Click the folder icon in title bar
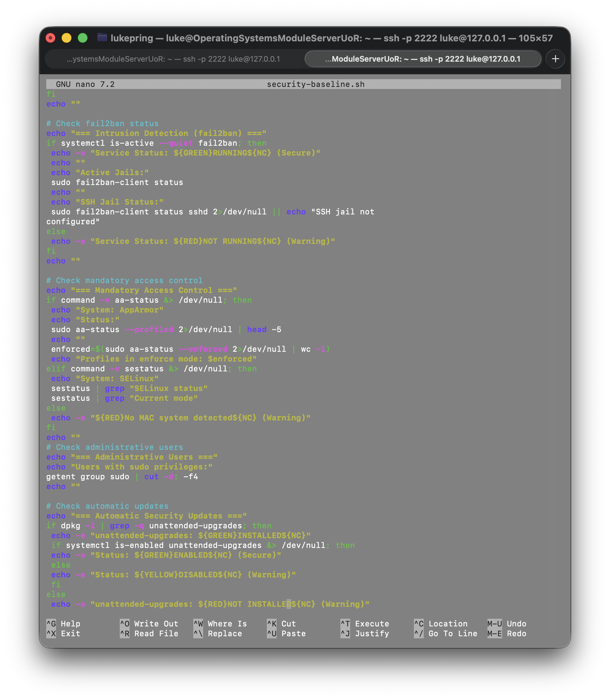610x700 pixels. [102, 37]
